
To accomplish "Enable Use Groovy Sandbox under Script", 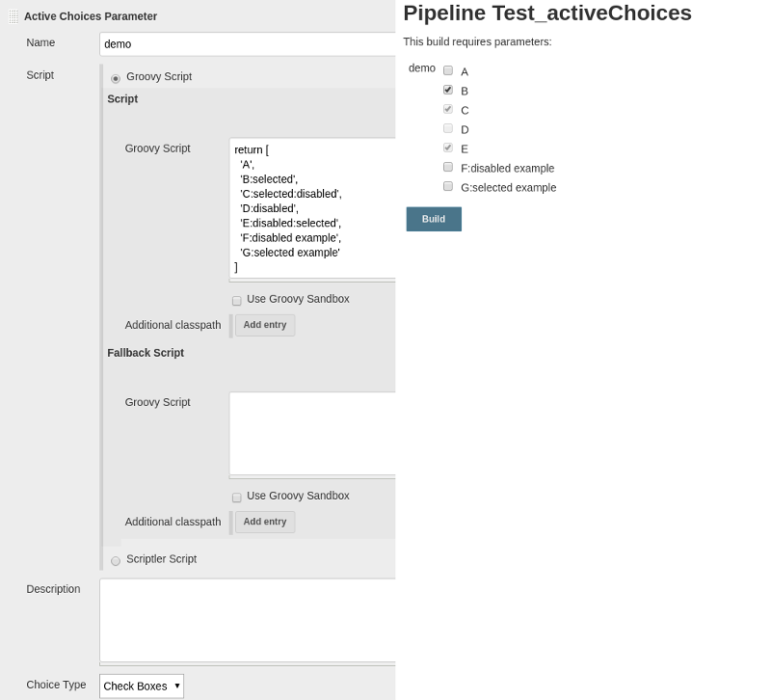I will click(236, 301).
